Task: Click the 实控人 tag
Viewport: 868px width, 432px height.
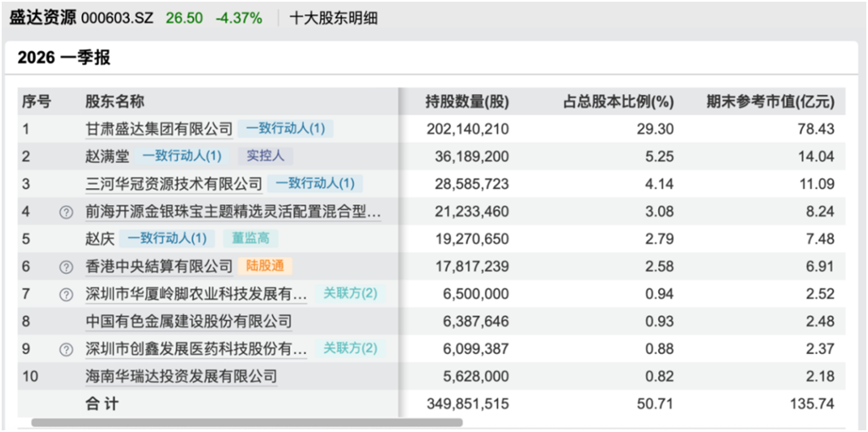Action: (265, 157)
